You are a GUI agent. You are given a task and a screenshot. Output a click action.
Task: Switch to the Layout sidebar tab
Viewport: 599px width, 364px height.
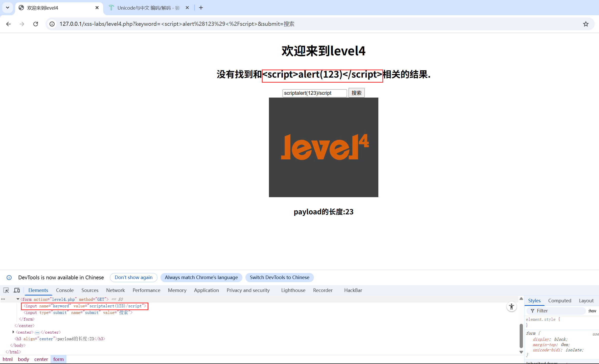[x=586, y=301]
